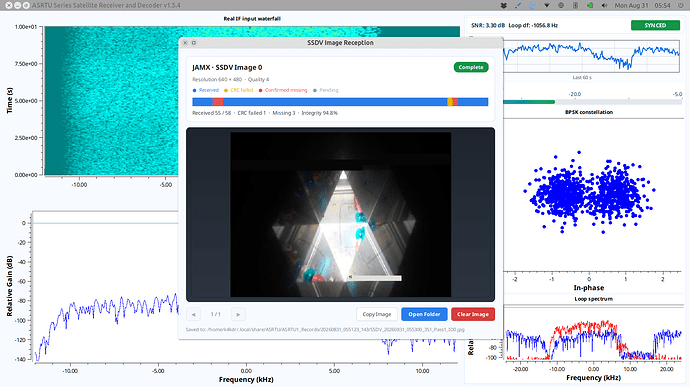Click the 'In-phase' axis label
Screen dimensions: 690x387
pos(589,288)
